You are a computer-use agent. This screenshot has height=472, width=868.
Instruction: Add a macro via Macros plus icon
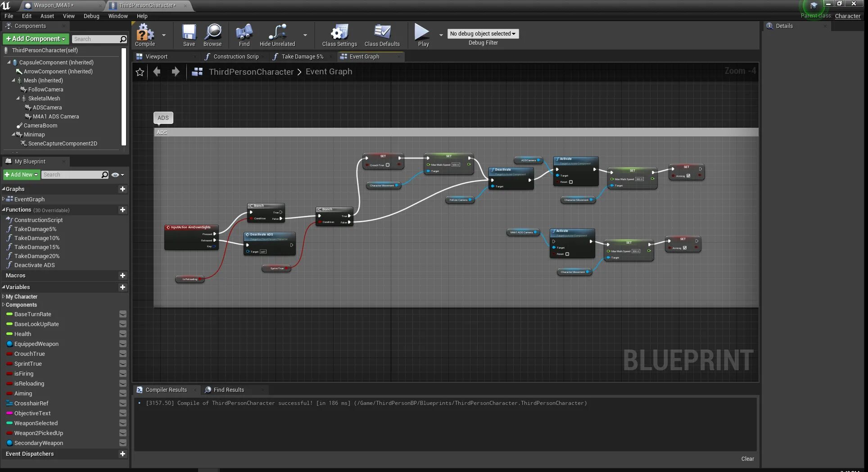[x=122, y=276]
